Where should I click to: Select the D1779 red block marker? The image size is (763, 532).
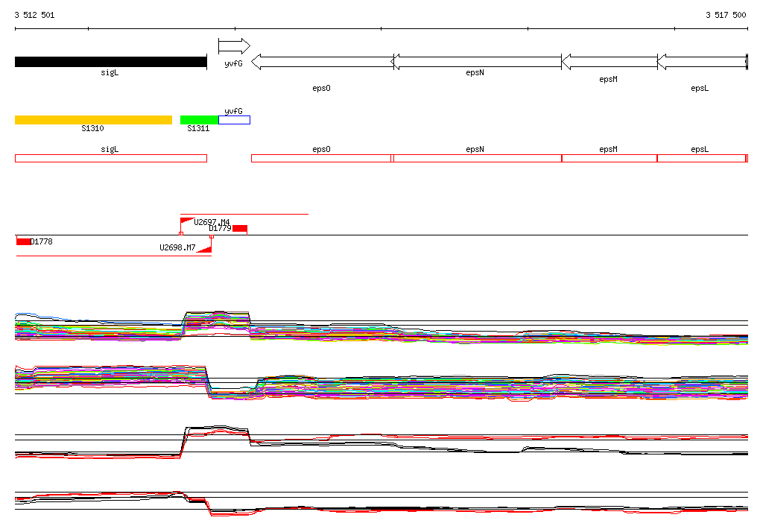click(239, 228)
